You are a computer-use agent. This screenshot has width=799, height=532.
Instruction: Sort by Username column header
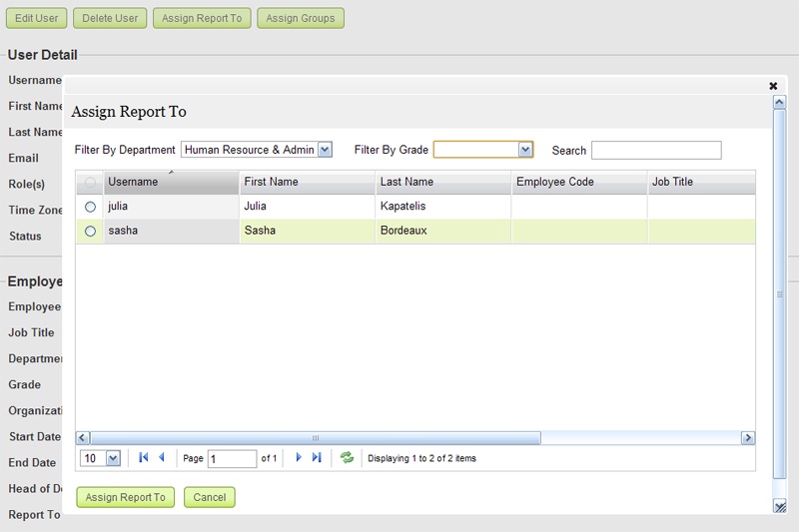(133, 182)
